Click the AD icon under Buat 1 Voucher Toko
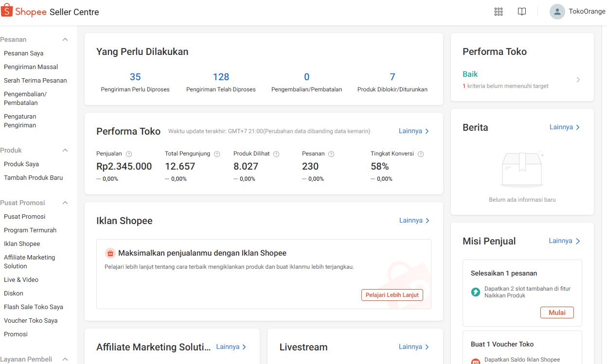 coord(476,362)
